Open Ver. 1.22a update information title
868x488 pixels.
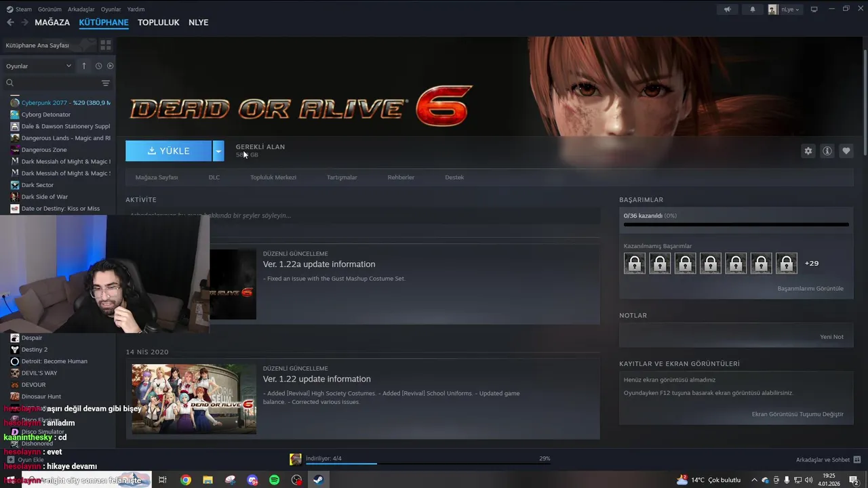pyautogui.click(x=319, y=264)
